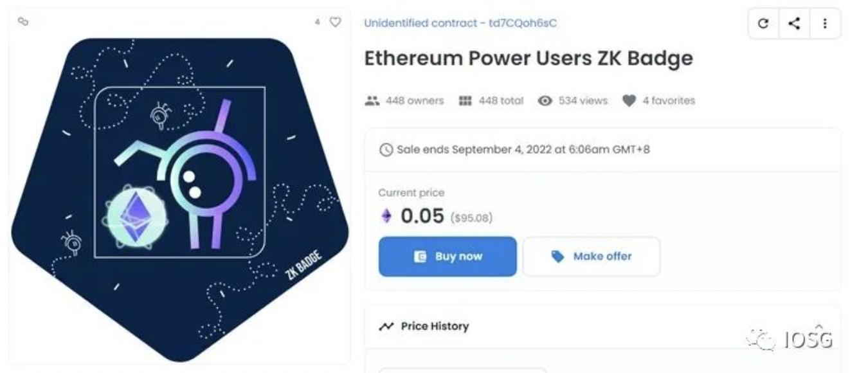868x373 pixels.
Task: Click the Ethereum diamond icon beside 0.05
Action: [x=386, y=216]
